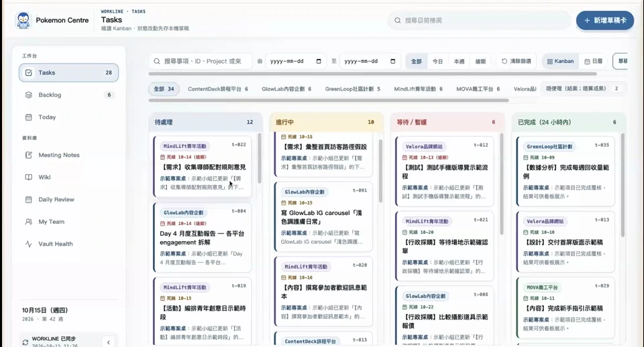Screen dimensions: 644x347
Task: Click the My Team people icon
Action: [28, 222]
